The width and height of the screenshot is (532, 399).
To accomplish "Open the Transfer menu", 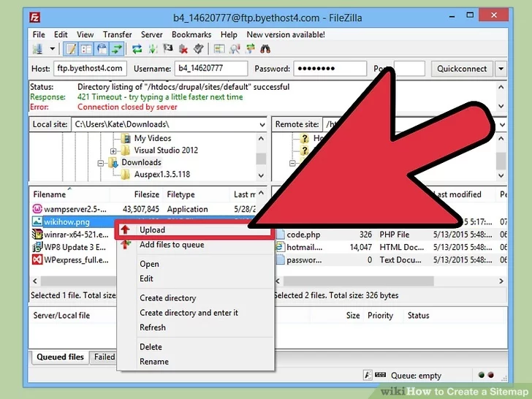I will (118, 34).
